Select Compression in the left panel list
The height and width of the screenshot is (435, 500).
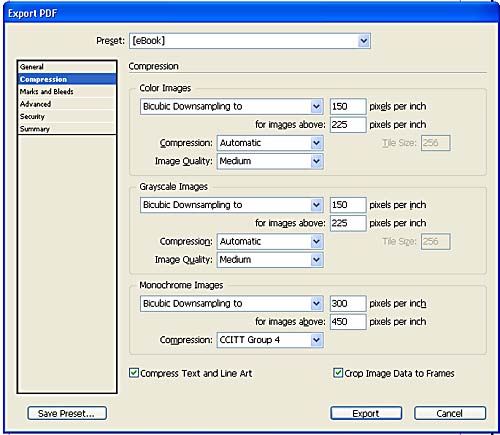67,79
